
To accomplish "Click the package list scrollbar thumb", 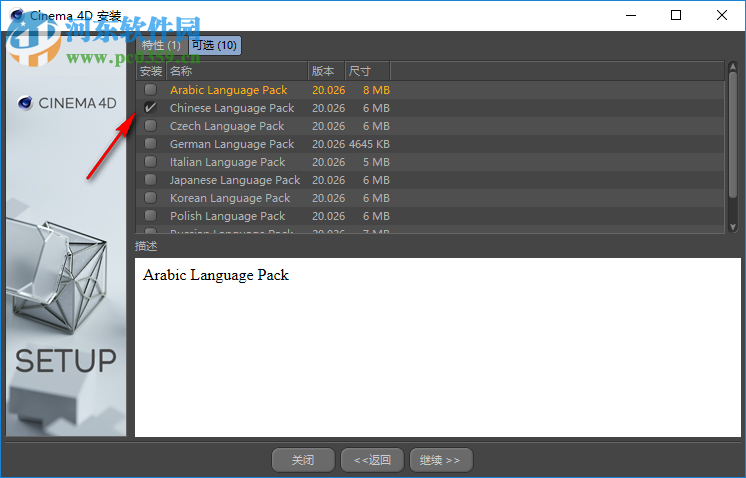I will pyautogui.click(x=733, y=135).
